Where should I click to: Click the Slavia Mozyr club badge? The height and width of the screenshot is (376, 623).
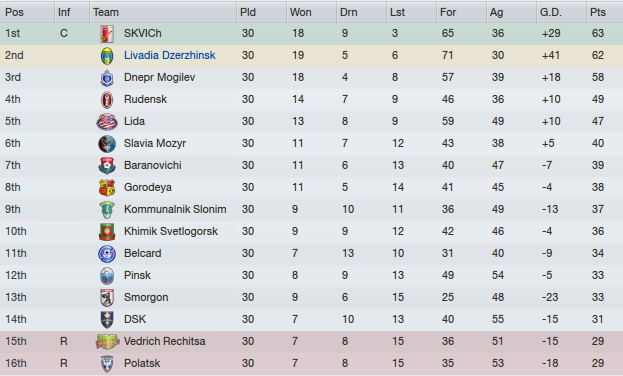[x=107, y=143]
